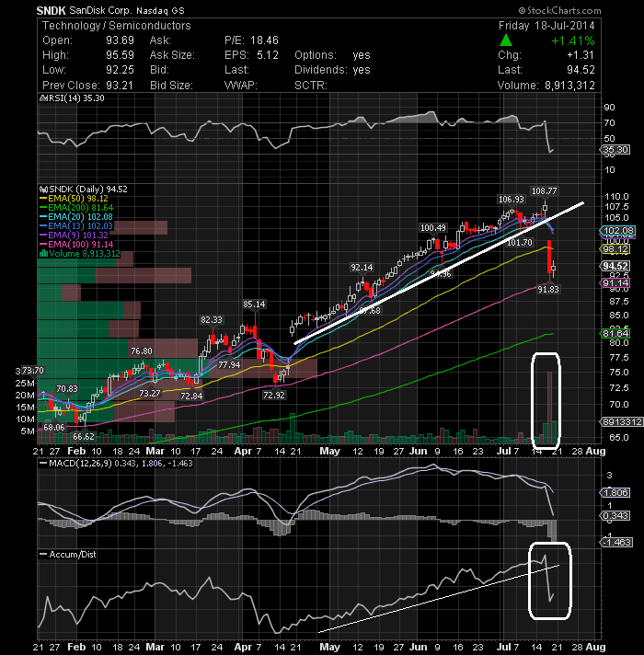Click the +1.41% percent change

click(x=572, y=40)
